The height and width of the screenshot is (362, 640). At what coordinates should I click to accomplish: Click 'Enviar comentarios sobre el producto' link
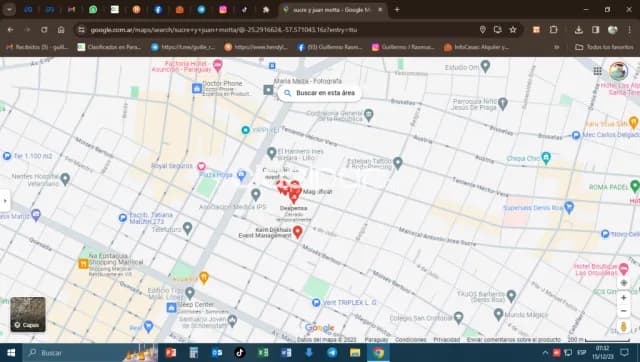(x=513, y=340)
